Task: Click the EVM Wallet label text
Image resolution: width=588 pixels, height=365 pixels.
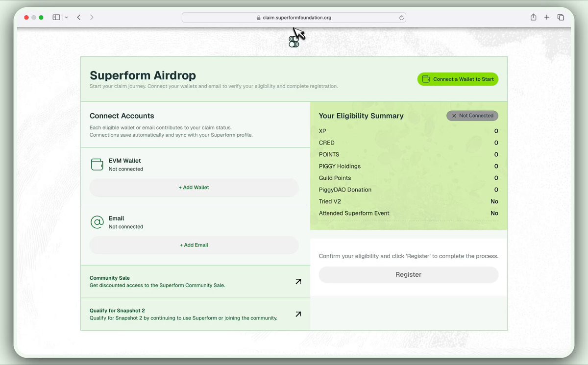Action: click(124, 161)
